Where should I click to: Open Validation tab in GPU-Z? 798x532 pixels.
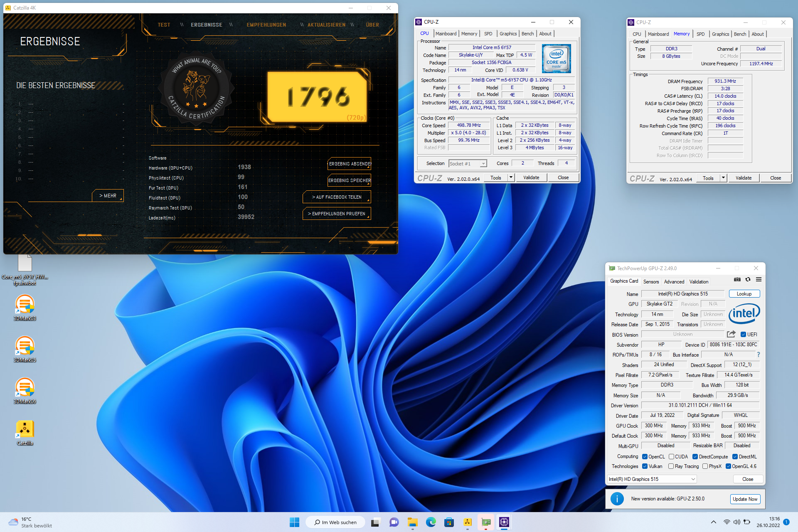tap(699, 281)
